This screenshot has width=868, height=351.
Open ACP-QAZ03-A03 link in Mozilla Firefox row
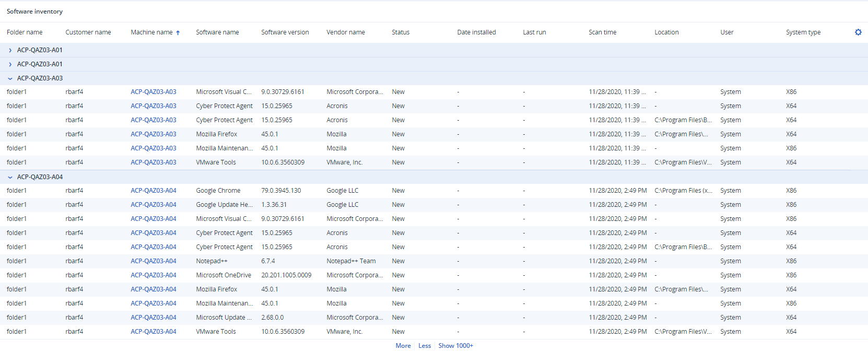click(154, 134)
